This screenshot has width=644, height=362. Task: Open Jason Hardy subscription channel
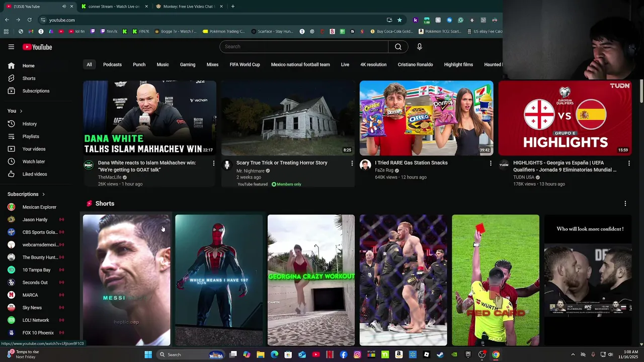36,220
